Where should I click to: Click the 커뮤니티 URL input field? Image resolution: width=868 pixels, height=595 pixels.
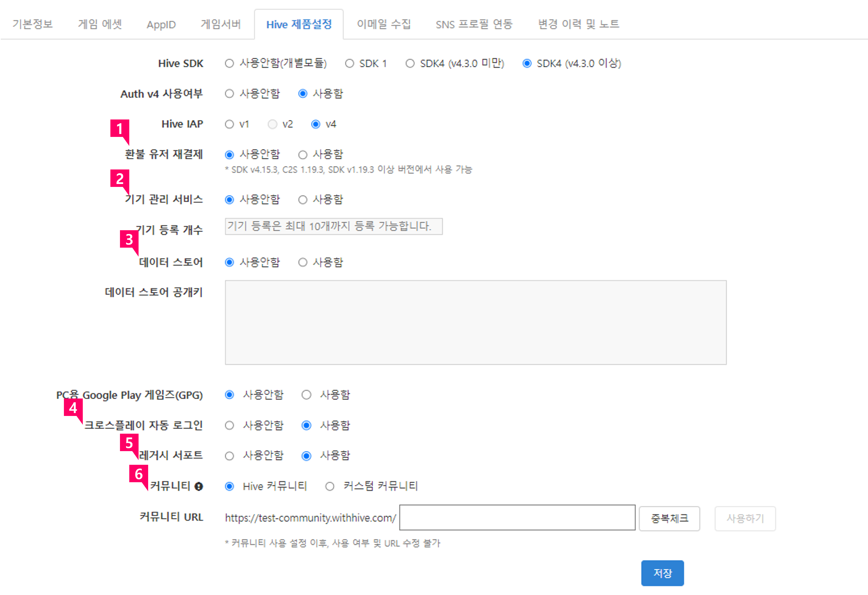click(x=517, y=518)
